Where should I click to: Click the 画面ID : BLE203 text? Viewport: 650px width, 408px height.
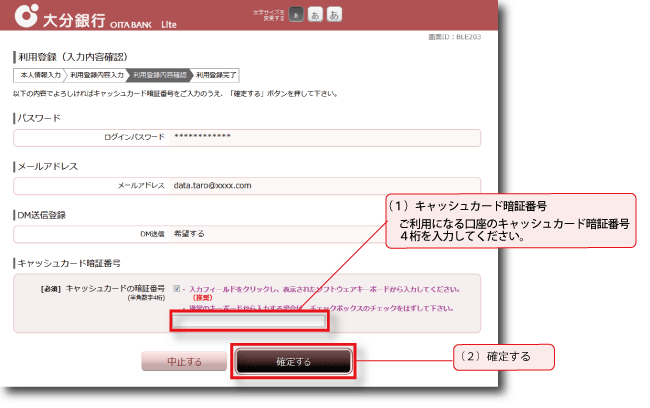click(x=455, y=37)
